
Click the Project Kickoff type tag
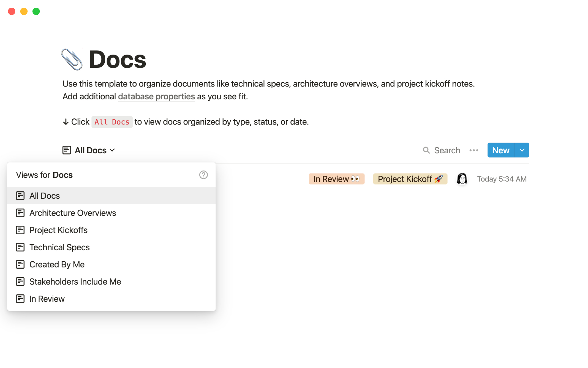coord(410,179)
